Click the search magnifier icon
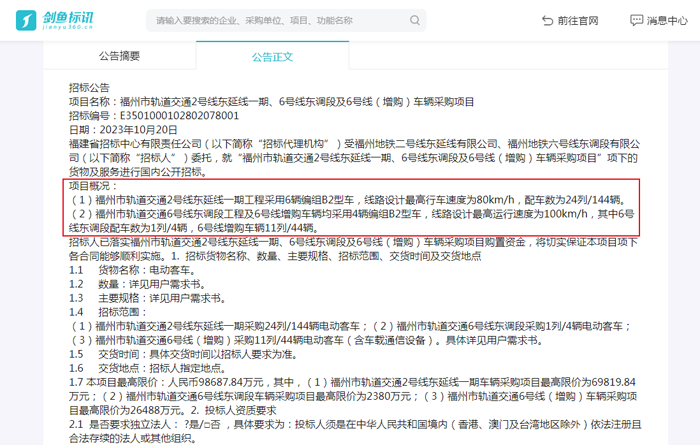Viewport: 700px width, 445px height. [415, 21]
